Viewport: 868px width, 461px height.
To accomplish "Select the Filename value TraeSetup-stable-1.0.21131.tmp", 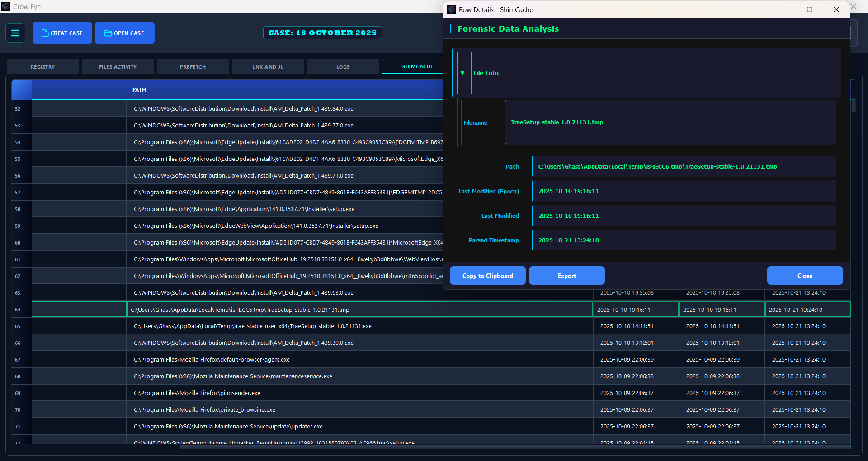I will coord(670,122).
